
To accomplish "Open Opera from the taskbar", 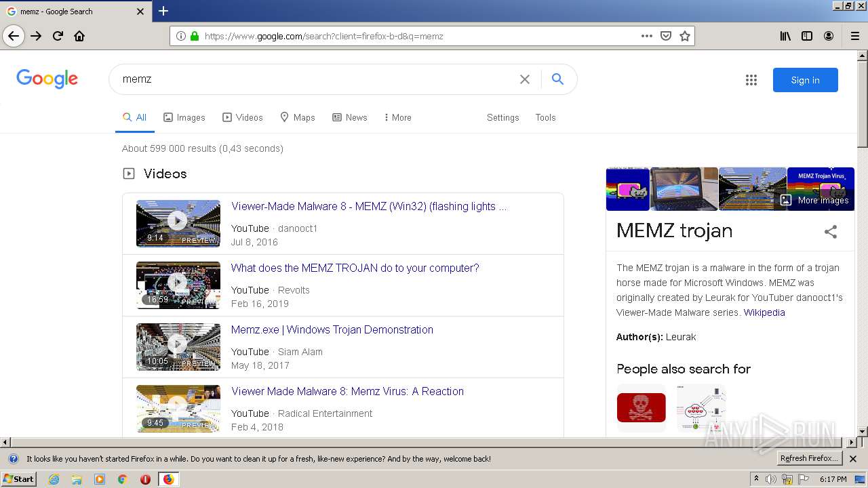I will pyautogui.click(x=145, y=479).
